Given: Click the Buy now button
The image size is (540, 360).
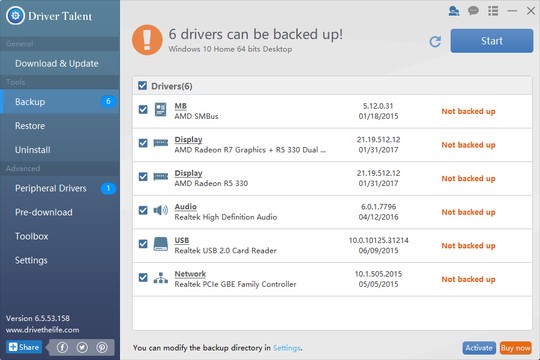Looking at the screenshot, I should (x=515, y=348).
